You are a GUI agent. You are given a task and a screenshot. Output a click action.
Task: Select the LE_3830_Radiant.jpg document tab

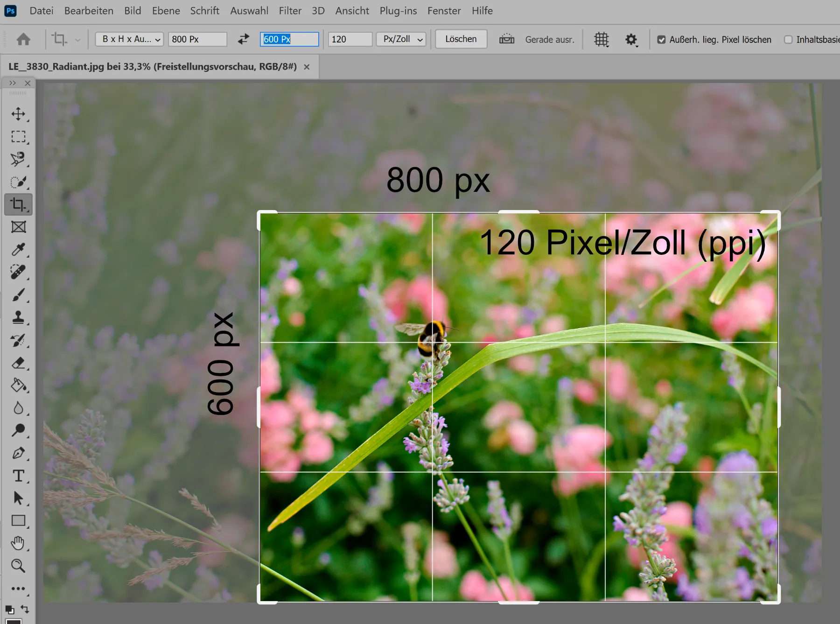pyautogui.click(x=153, y=67)
